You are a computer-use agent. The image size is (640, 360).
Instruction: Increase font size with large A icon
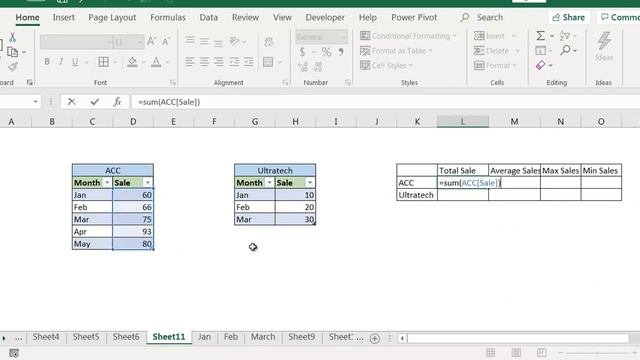(x=151, y=41)
